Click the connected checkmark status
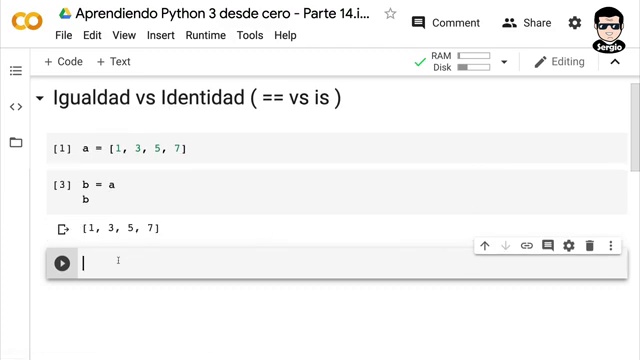This screenshot has height=360, width=640. tap(420, 62)
